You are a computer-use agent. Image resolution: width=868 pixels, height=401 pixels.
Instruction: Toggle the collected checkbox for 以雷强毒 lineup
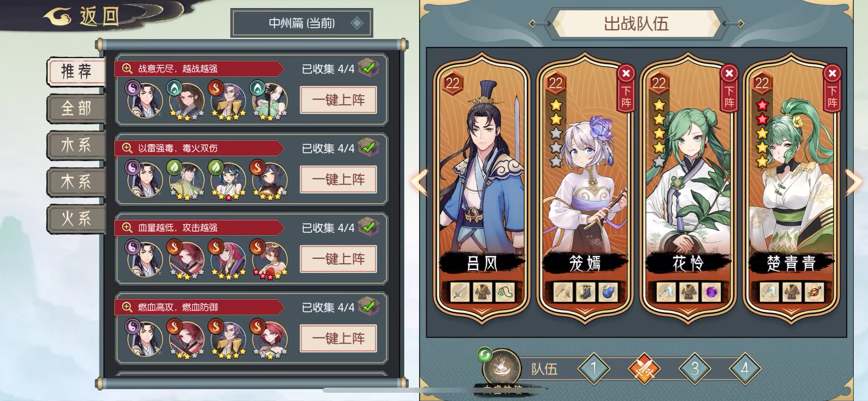tap(369, 148)
